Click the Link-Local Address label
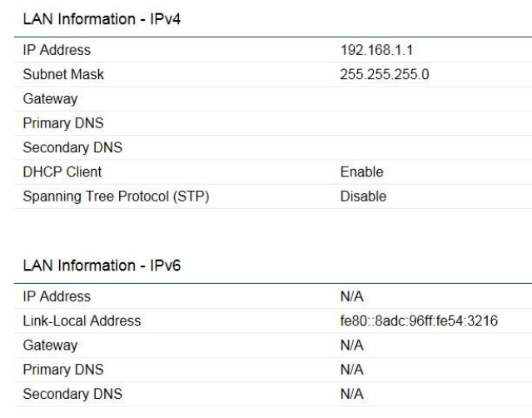Screen dimensions: 532x418 82,321
